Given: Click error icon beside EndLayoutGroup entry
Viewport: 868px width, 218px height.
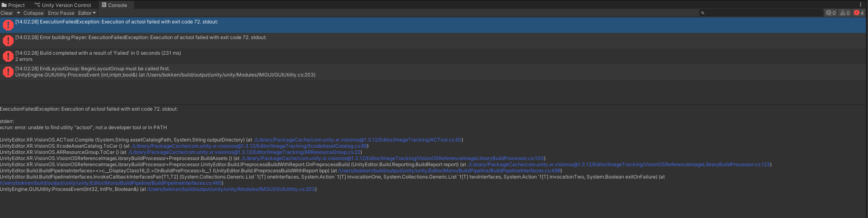Looking at the screenshot, I should pos(8,72).
